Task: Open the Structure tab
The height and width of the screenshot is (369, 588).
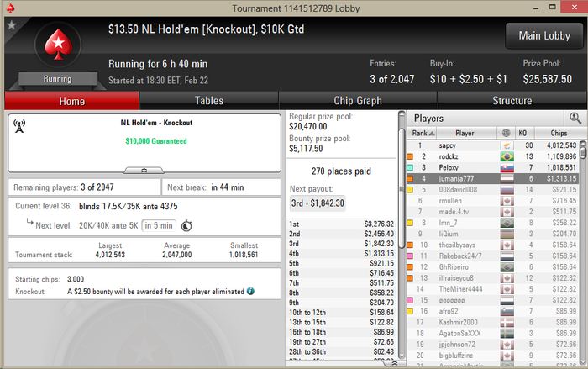Action: click(x=512, y=101)
